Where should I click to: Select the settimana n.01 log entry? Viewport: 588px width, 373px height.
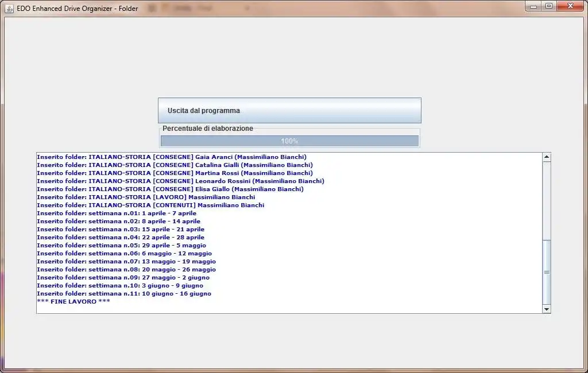click(x=118, y=213)
